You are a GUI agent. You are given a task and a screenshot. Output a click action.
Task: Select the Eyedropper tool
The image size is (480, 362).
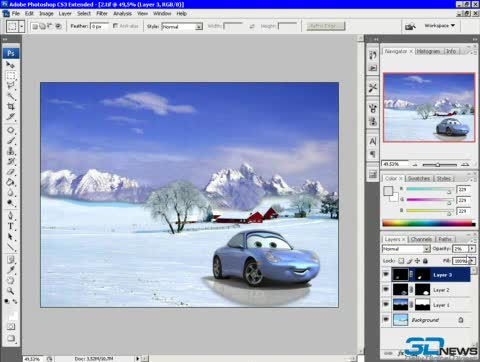[x=11, y=270]
